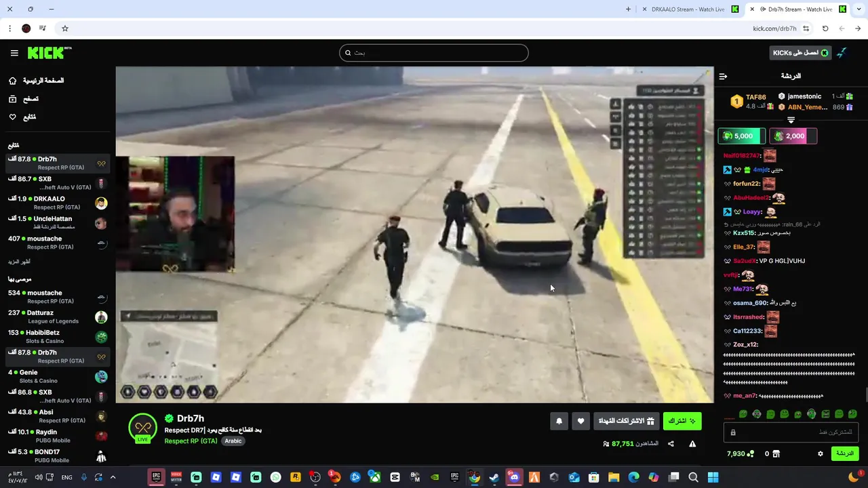868x488 pixels.
Task: Click username osama_690 in chat
Action: [750, 303]
